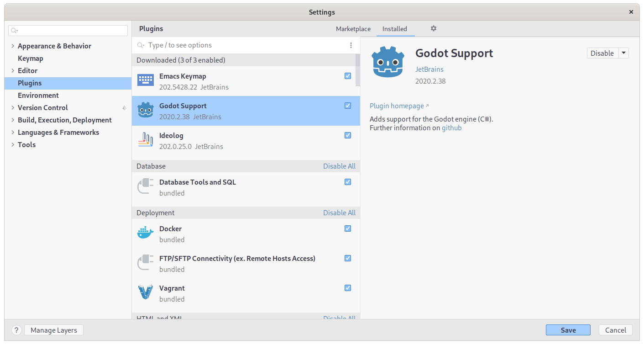Click the plugin list scrollbar thumb
644x345 pixels.
click(357, 69)
